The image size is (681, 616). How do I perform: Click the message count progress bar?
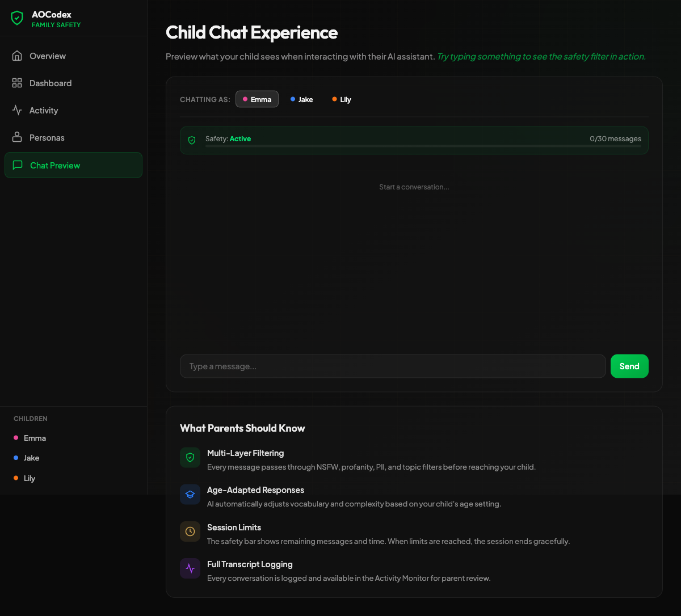click(423, 146)
